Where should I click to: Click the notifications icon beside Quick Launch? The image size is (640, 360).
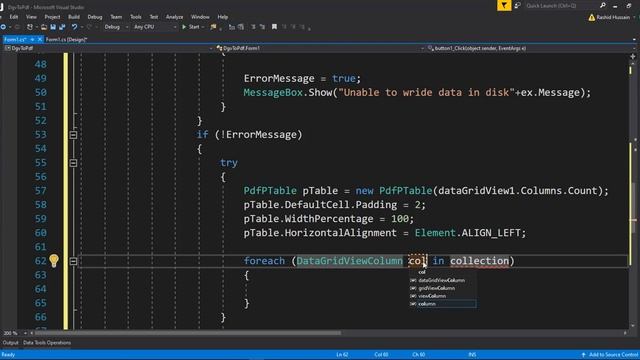[x=518, y=6]
